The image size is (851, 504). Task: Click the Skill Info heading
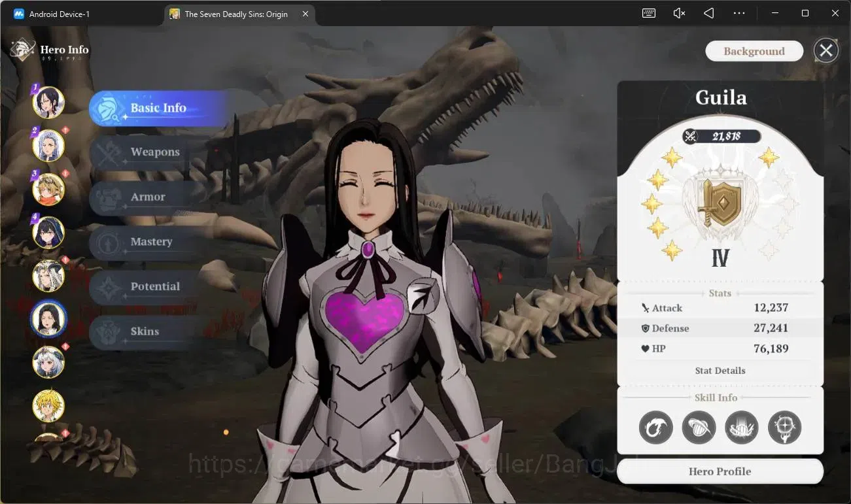click(716, 397)
